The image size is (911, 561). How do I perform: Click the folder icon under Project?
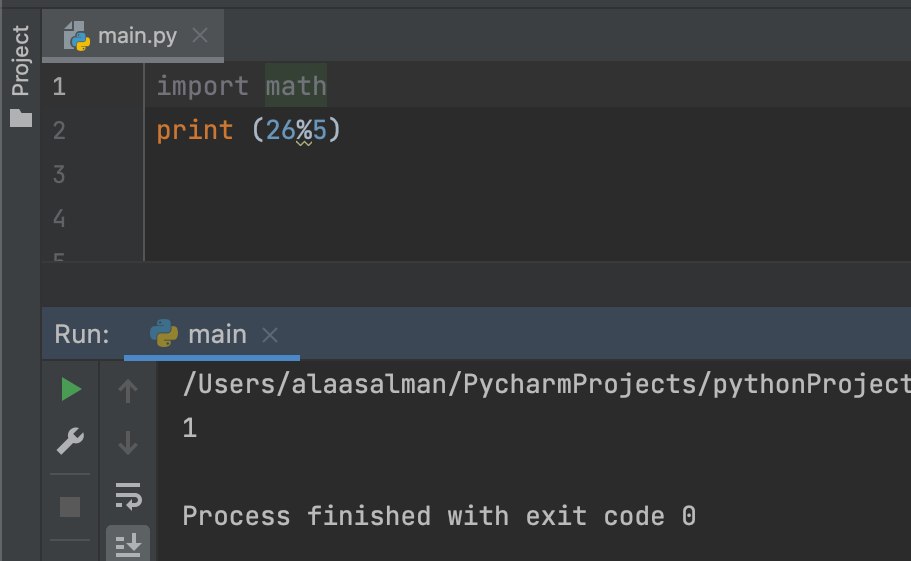(21, 118)
